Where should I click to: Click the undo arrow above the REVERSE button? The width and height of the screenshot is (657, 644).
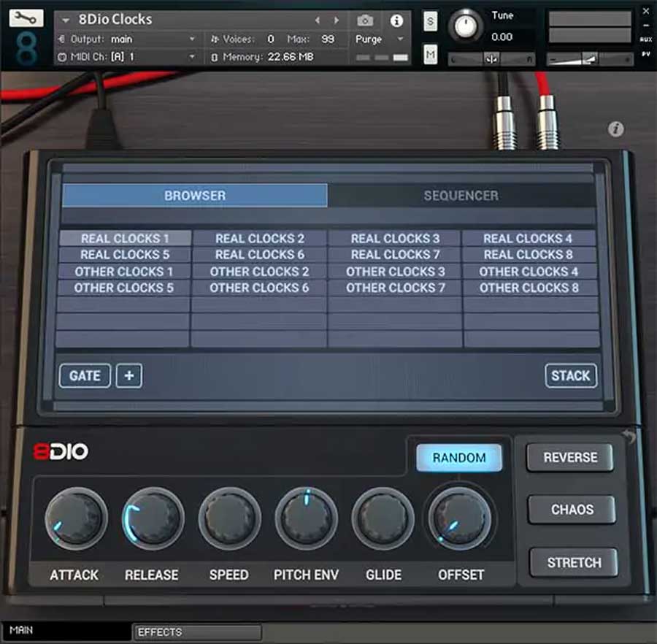click(x=629, y=436)
